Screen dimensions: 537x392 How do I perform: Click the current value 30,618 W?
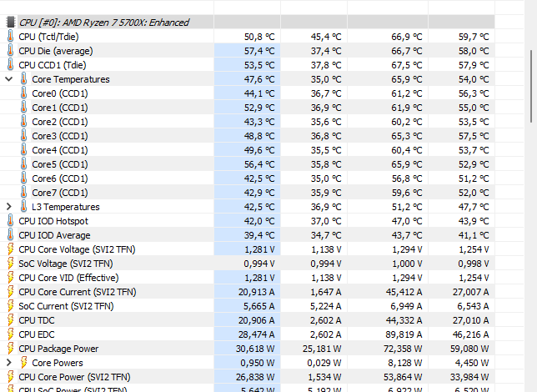pyautogui.click(x=255, y=349)
